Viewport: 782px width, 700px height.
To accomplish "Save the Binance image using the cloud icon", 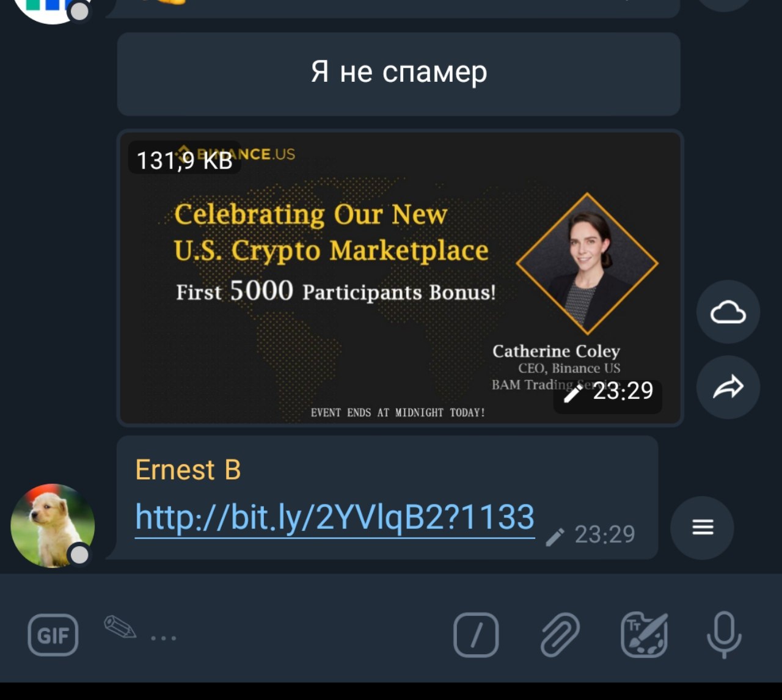I will point(728,312).
